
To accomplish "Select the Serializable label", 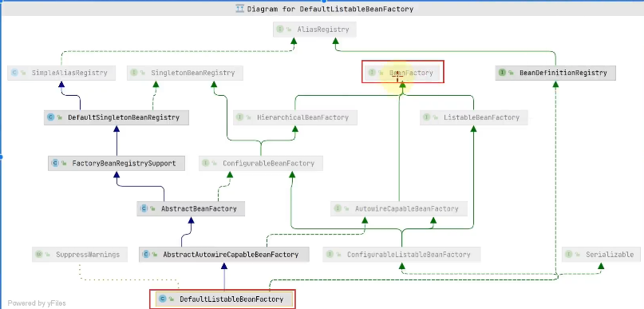I will (x=610, y=255).
